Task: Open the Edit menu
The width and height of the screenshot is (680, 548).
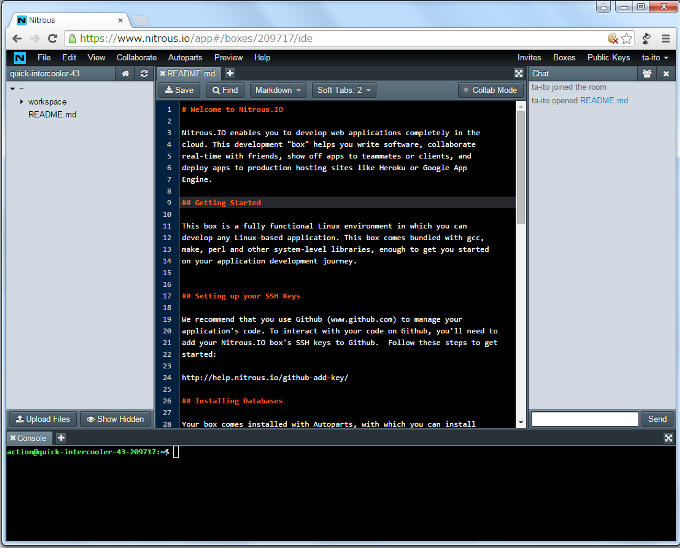Action: click(x=69, y=58)
